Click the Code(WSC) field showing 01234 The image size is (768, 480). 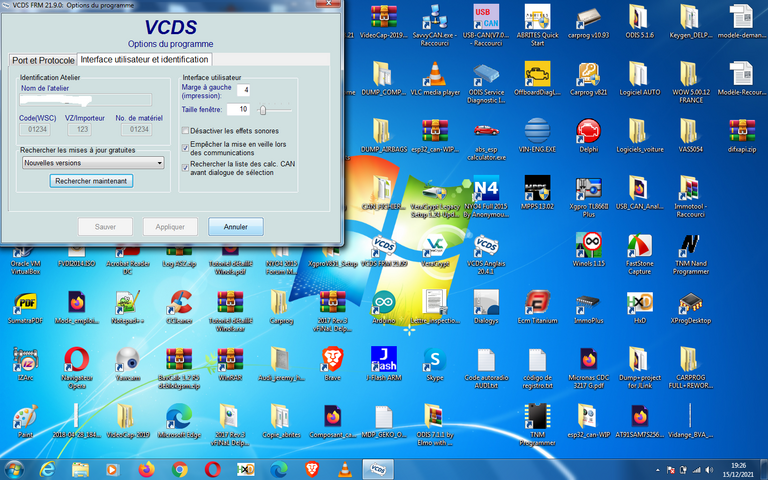point(37,129)
